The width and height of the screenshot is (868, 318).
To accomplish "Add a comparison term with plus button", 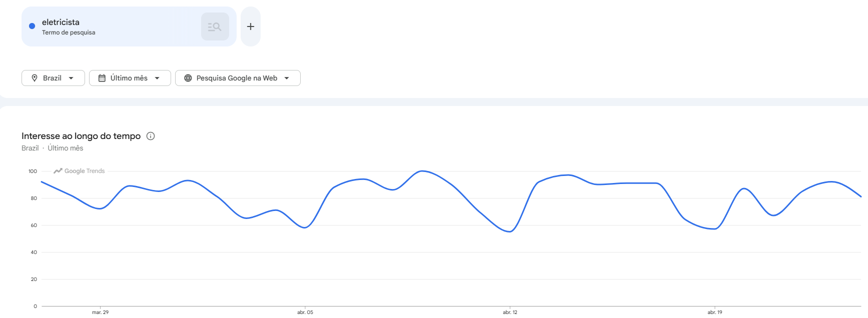I will point(251,26).
